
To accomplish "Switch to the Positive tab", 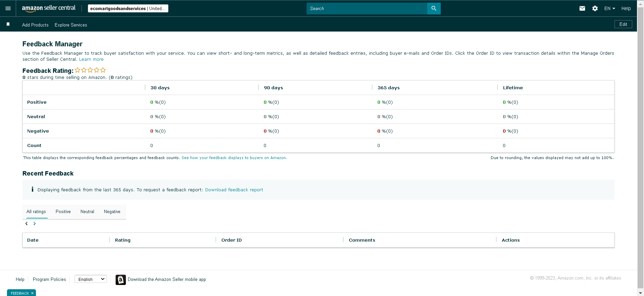I will [x=63, y=212].
